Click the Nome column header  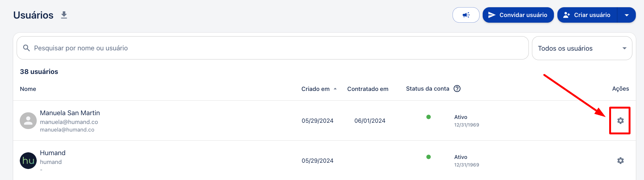[x=28, y=89]
